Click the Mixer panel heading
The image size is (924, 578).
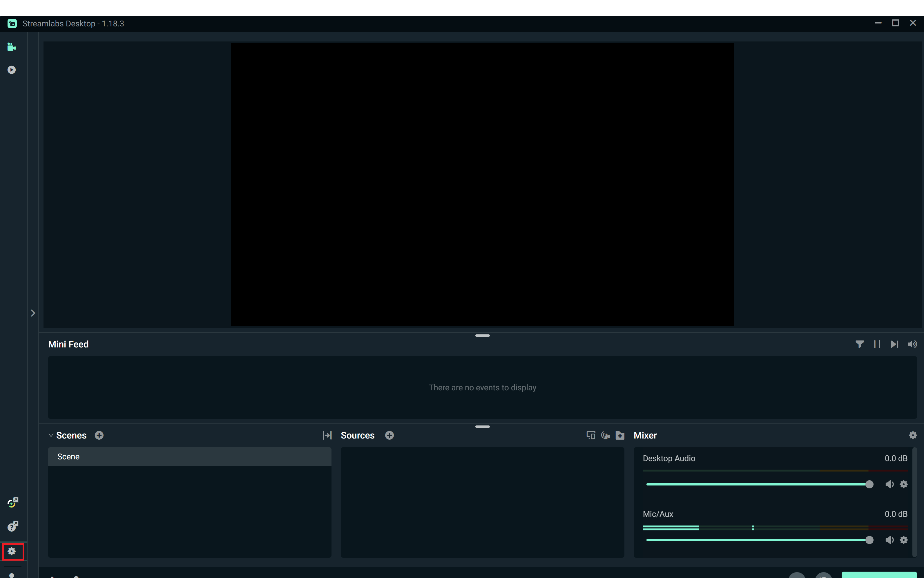pos(645,435)
